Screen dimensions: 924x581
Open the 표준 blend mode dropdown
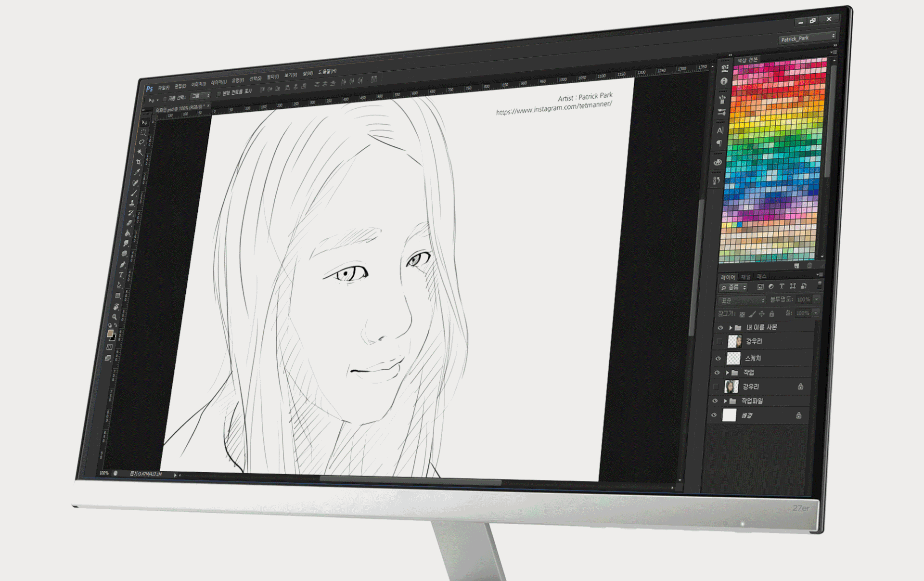742,300
